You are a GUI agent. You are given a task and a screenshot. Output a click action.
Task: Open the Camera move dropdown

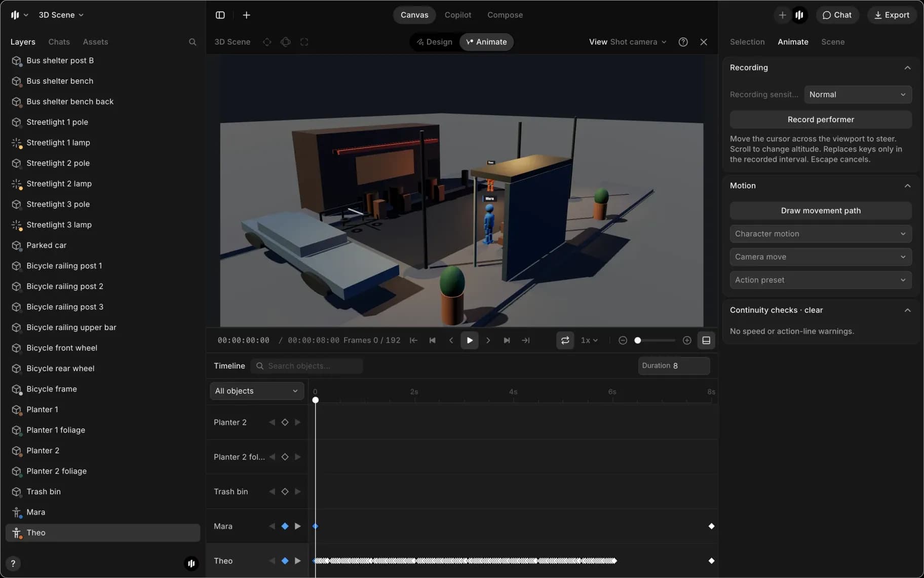(x=821, y=257)
